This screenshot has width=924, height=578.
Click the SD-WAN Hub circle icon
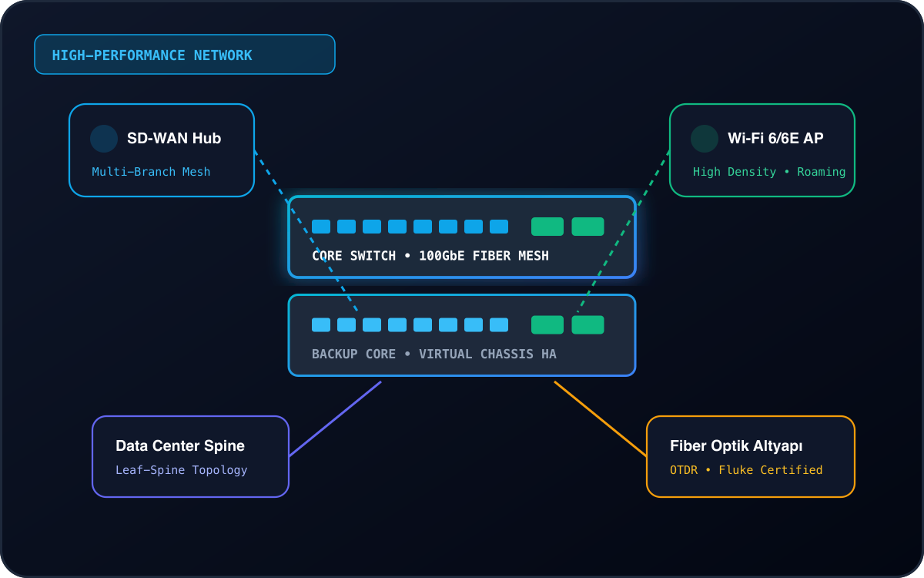pos(104,139)
